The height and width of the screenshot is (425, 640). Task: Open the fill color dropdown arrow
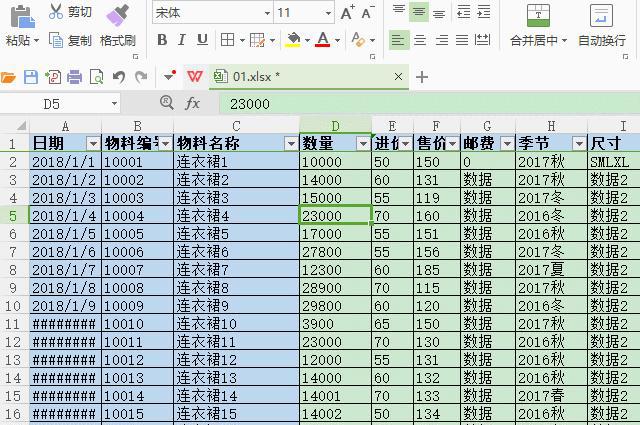click(307, 40)
